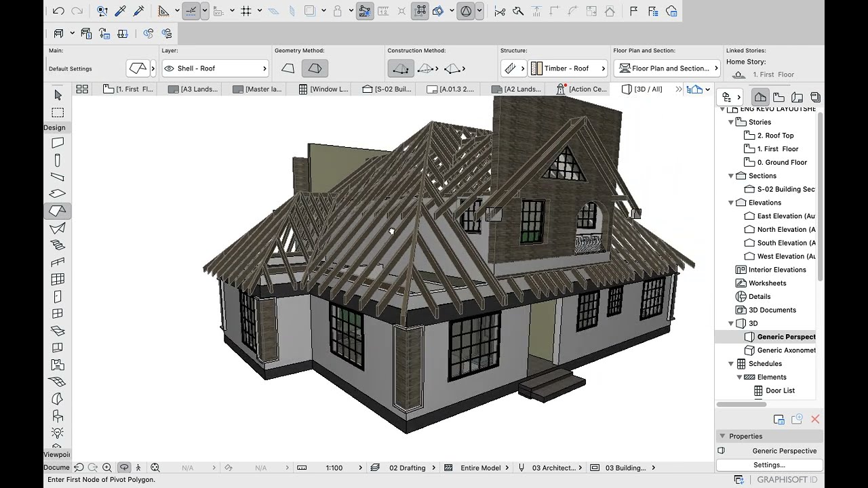Select Generic Axonometry in navigator
The image size is (868, 488).
pyautogui.click(x=786, y=350)
